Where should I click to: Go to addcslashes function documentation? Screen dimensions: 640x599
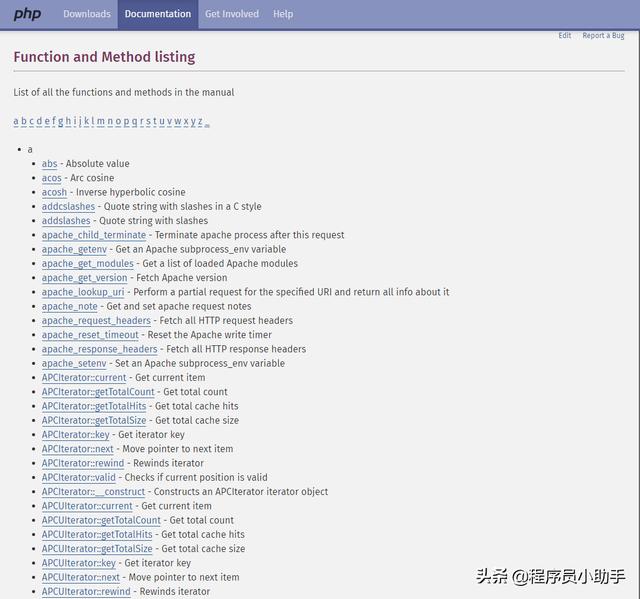click(68, 207)
